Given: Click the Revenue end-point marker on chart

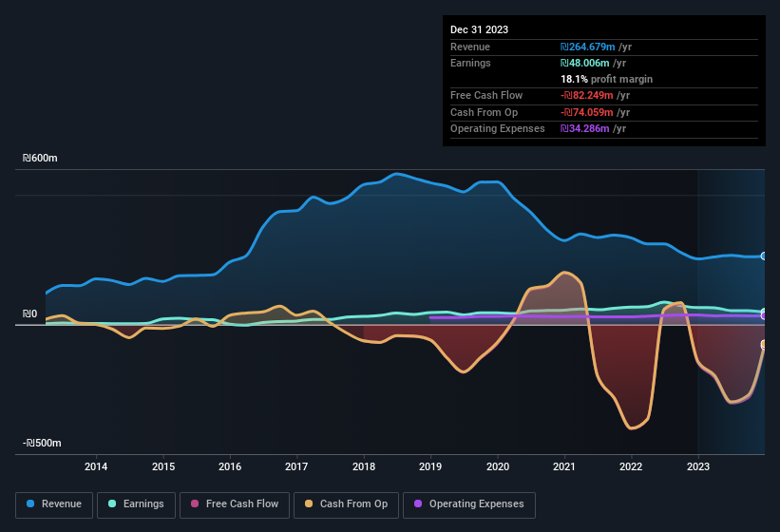Looking at the screenshot, I should point(764,256).
